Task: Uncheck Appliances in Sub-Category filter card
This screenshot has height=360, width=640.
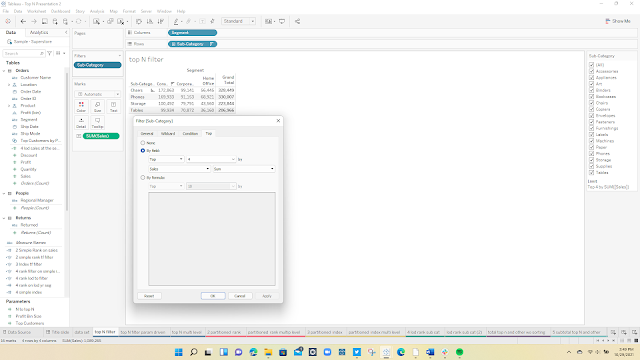Action: coord(591,78)
